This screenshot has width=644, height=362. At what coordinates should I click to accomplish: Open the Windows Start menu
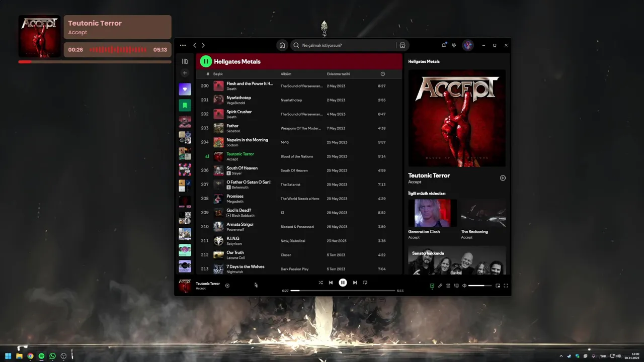click(8, 356)
